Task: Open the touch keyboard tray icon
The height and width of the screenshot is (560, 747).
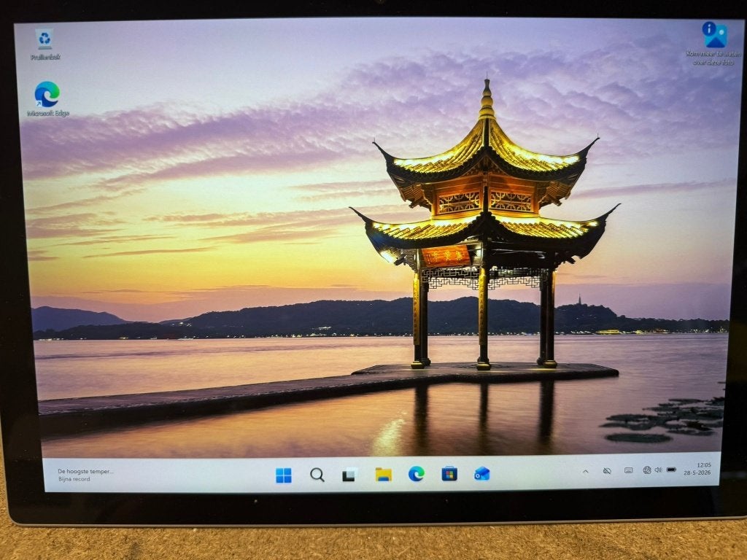Action: [x=628, y=470]
